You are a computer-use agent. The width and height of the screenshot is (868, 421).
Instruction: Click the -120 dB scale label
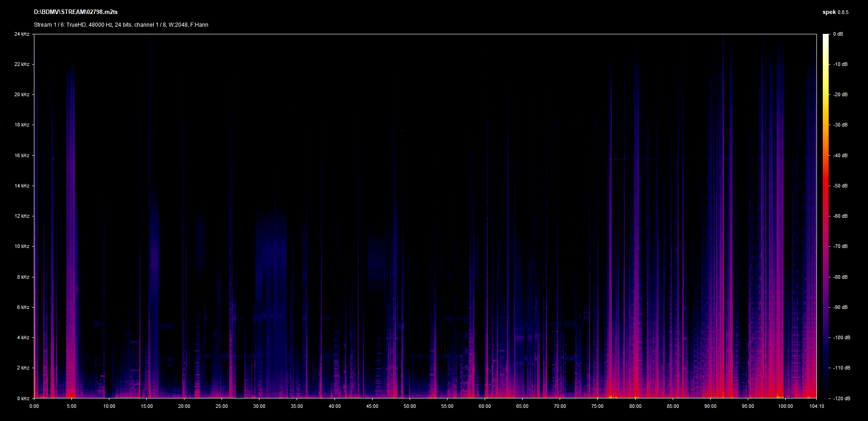click(x=841, y=398)
